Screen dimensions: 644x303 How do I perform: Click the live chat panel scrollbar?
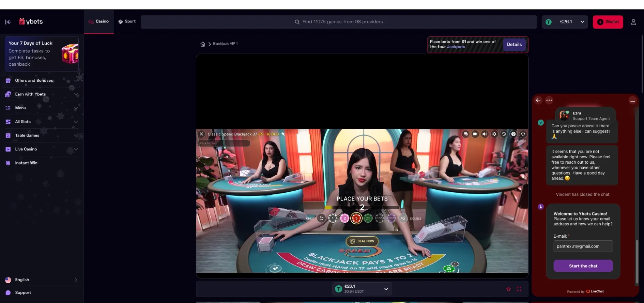(x=637, y=261)
